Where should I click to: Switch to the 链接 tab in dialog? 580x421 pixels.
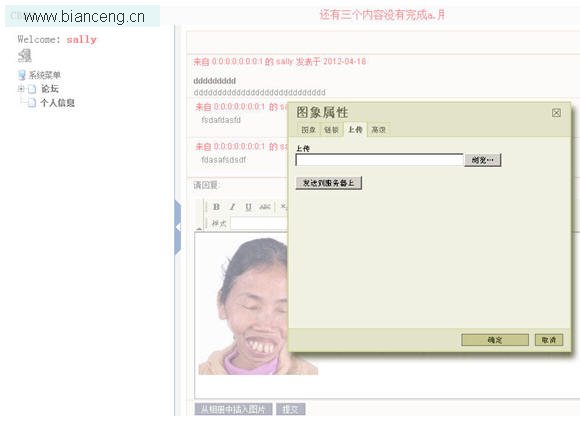[331, 130]
